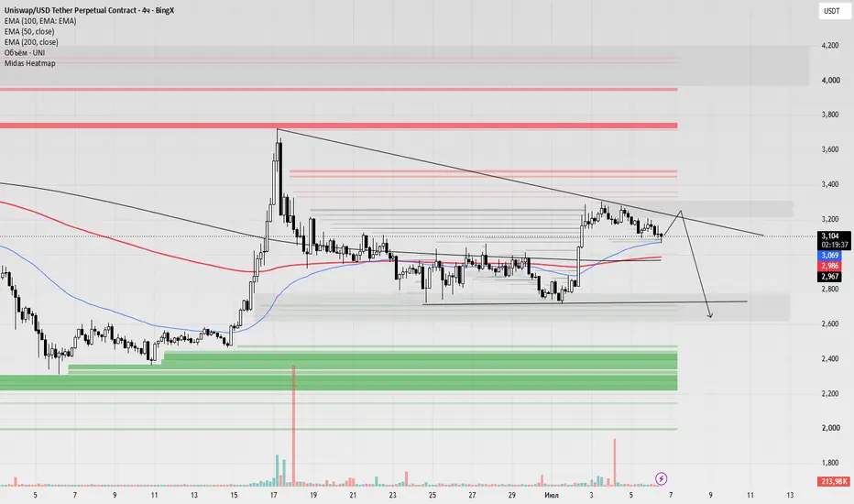Open the USDT currency selector
This screenshot has width=854, height=504.
tap(835, 11)
